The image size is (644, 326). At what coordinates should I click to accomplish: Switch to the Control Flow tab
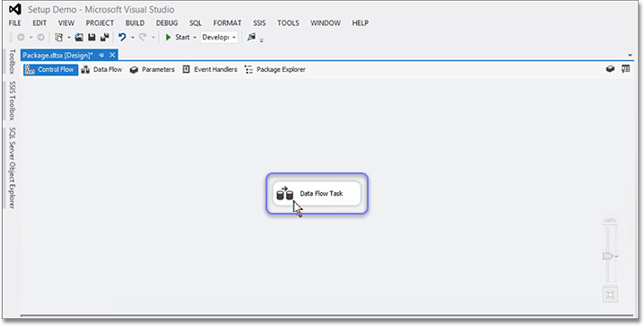tap(50, 69)
